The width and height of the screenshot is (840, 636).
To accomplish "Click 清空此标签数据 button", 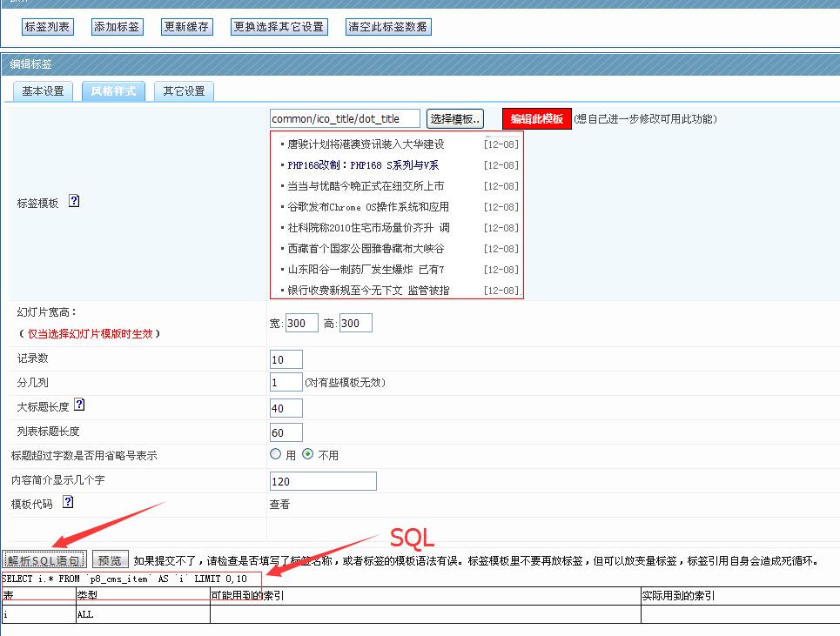I will [388, 27].
